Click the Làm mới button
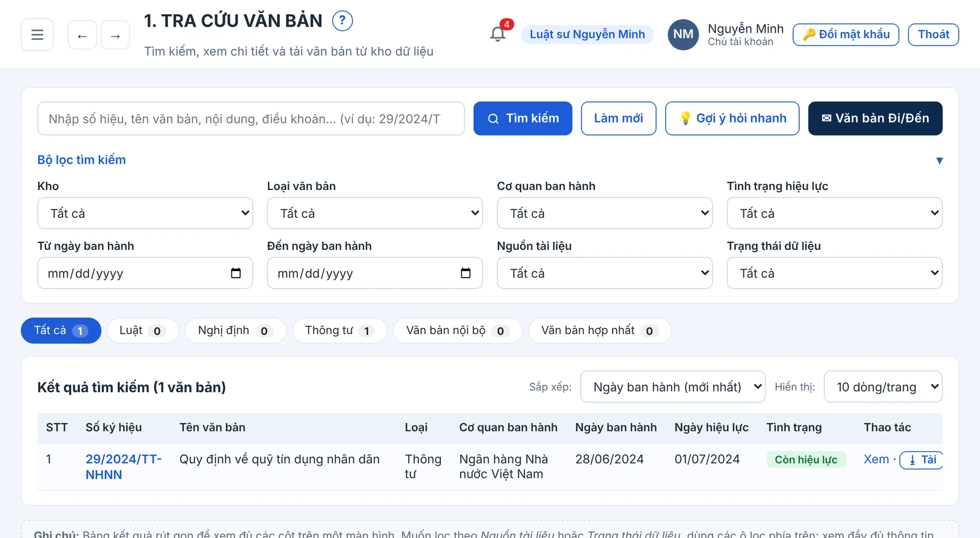The width and height of the screenshot is (980, 538). [618, 118]
